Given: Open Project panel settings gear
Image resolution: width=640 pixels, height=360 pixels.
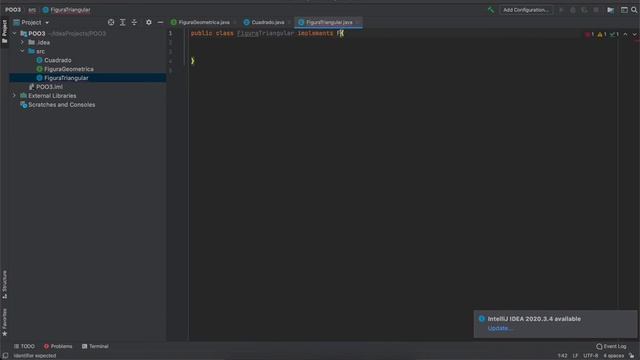Looking at the screenshot, I should (x=149, y=22).
